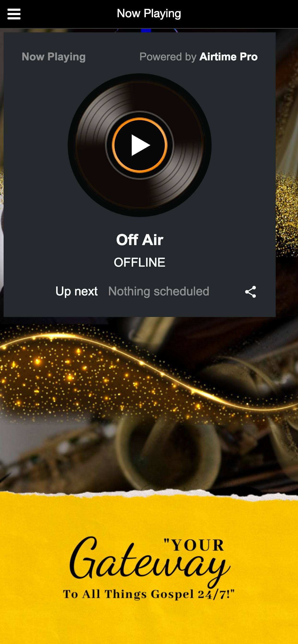Click the vinyl record artwork

(x=140, y=145)
